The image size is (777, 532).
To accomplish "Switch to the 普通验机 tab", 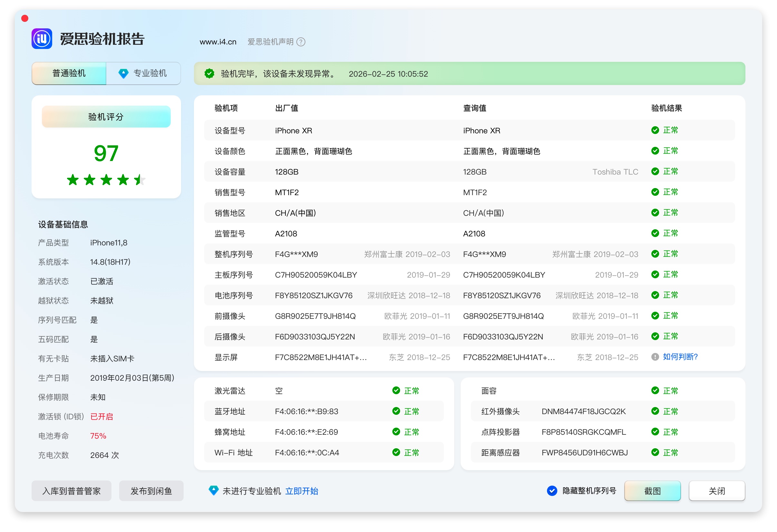I will tap(69, 73).
